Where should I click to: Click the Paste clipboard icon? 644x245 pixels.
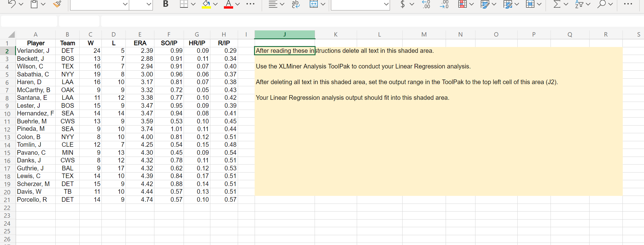click(34, 4)
